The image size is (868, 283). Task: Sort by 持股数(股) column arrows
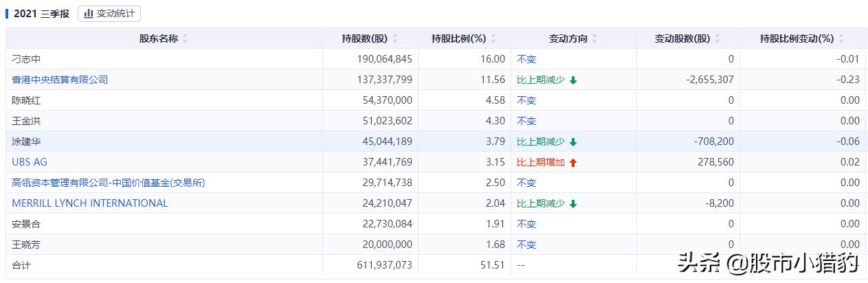tap(394, 38)
